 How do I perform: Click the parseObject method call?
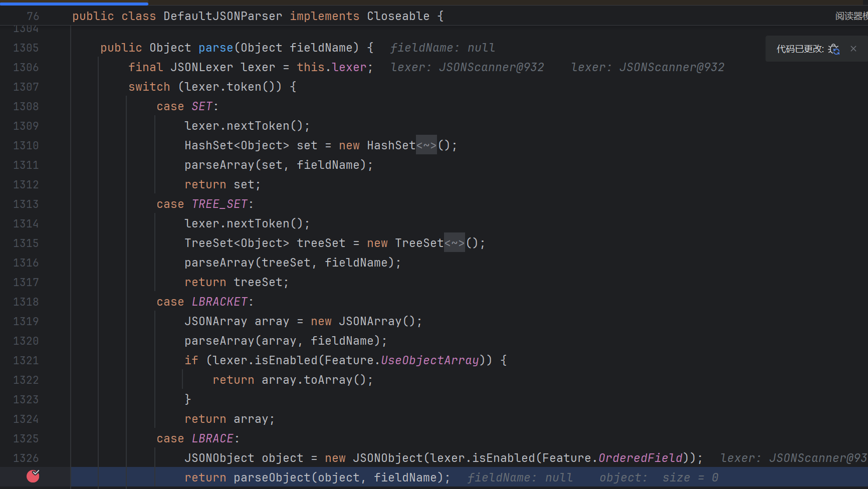click(x=272, y=477)
